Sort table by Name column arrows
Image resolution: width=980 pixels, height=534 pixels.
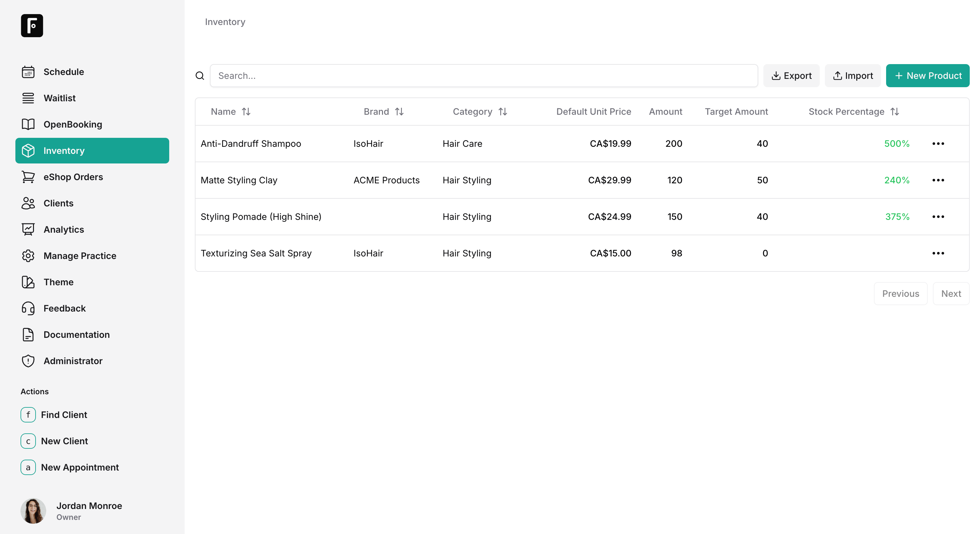coord(246,112)
